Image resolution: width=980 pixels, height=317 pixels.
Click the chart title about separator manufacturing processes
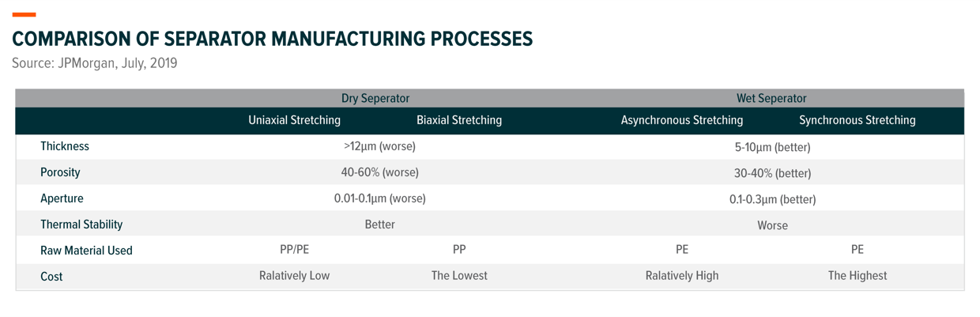[x=272, y=39]
